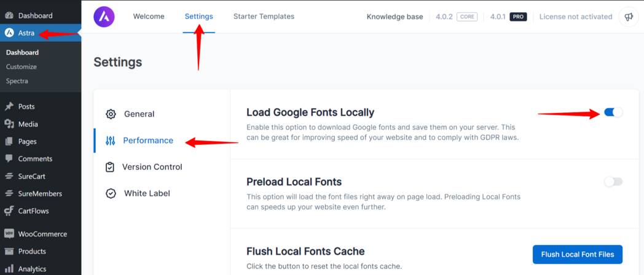Open the Knowledge base link
Viewport: 644px width, 275px height.
(x=395, y=17)
